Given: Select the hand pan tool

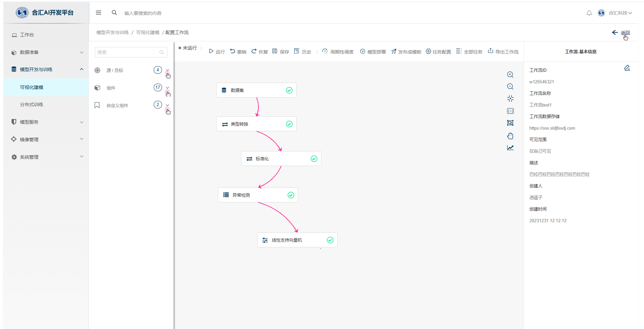Looking at the screenshot, I should [x=510, y=136].
